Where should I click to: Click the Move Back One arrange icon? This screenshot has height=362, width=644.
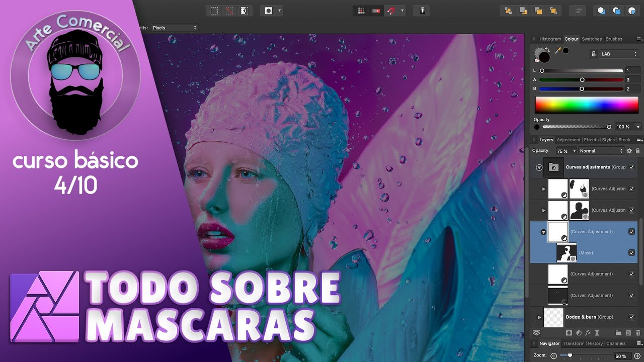pos(523,11)
